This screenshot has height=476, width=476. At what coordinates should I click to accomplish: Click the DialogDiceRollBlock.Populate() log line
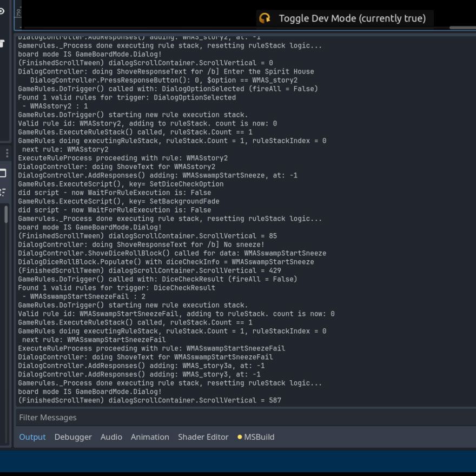click(166, 262)
